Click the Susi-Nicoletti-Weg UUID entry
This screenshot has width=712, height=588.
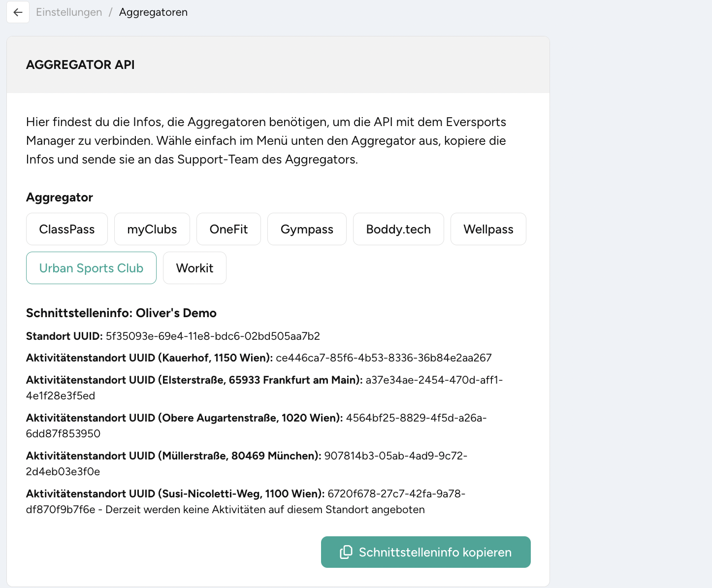point(246,501)
